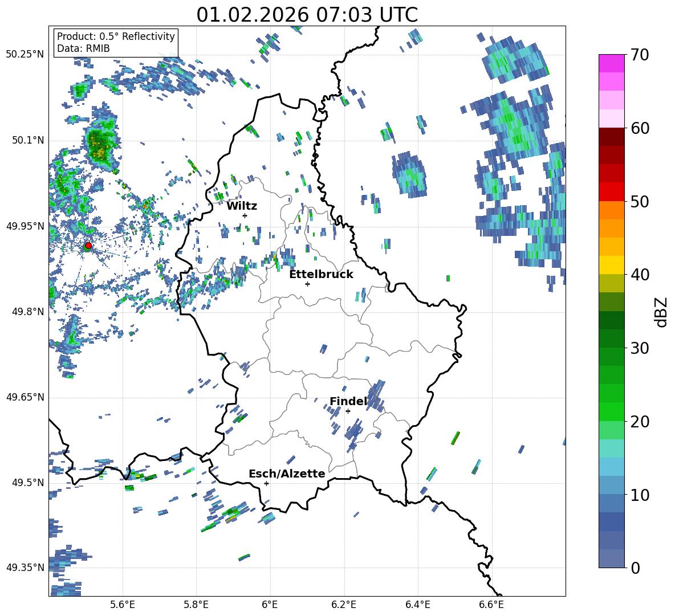Click the 50.1°N latitude label
675x616 pixels.
(x=28, y=140)
